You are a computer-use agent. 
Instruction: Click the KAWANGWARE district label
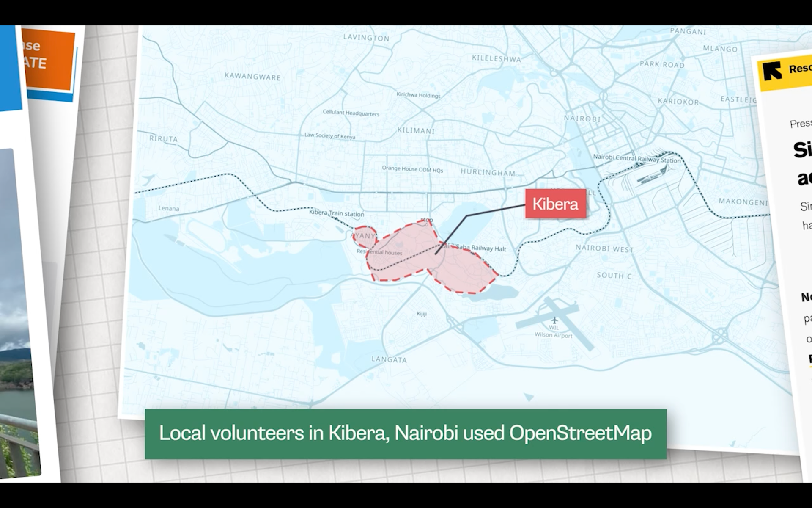(252, 77)
